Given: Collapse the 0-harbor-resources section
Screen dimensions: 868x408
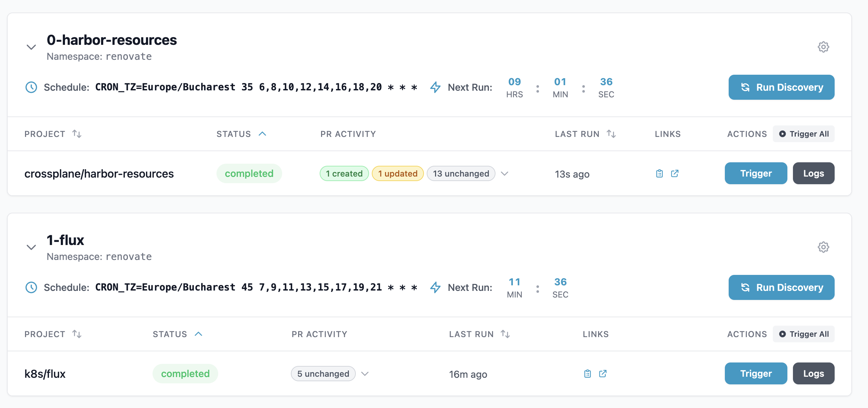Looking at the screenshot, I should [31, 47].
